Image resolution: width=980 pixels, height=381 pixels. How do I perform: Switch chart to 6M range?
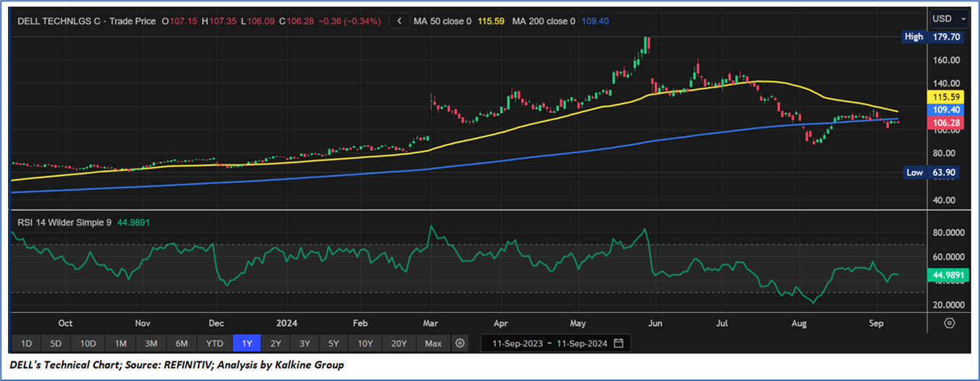182,343
